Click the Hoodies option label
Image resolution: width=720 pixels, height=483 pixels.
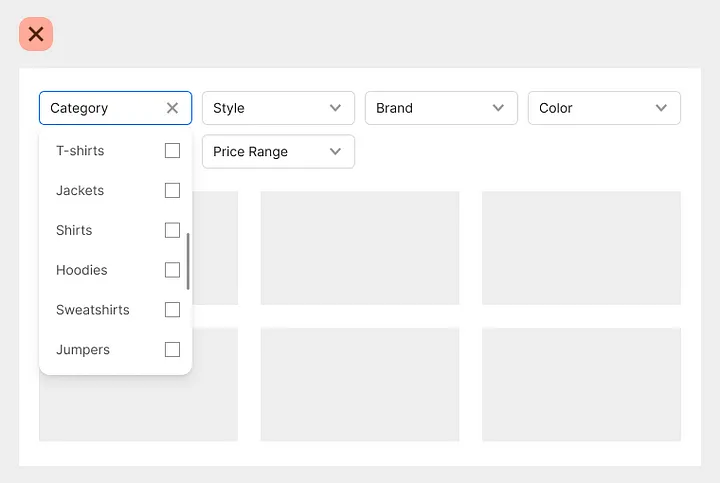point(82,270)
